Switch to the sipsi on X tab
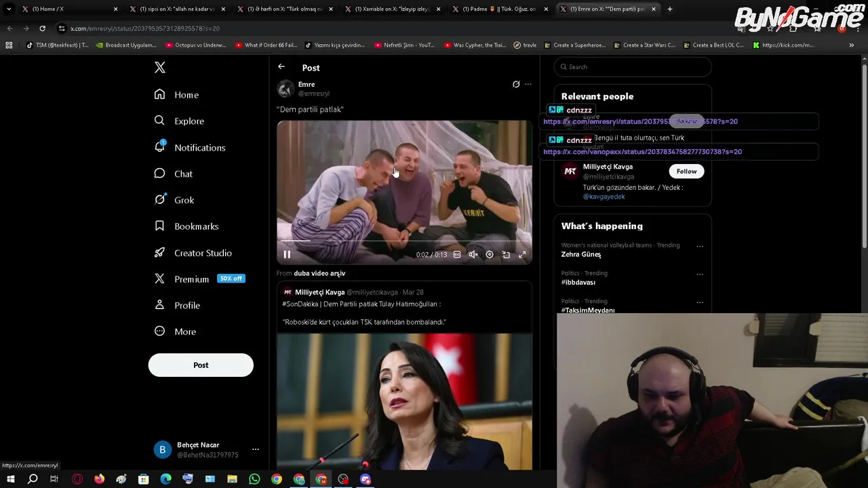The height and width of the screenshot is (488, 868). click(176, 9)
